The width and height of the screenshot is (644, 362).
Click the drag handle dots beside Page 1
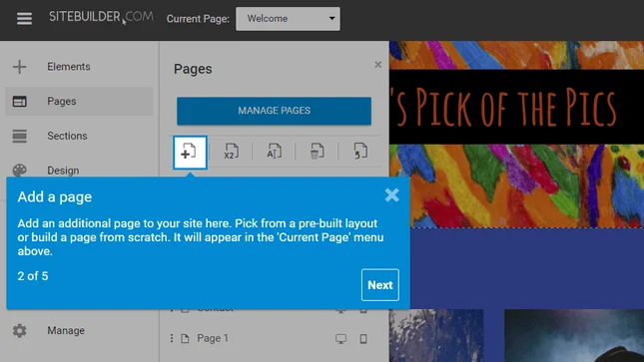pos(172,338)
